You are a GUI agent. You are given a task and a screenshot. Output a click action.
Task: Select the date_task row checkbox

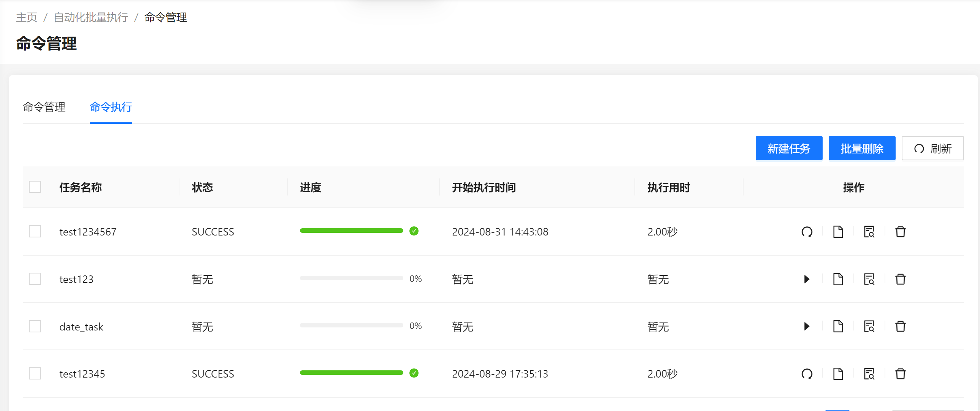[35, 326]
